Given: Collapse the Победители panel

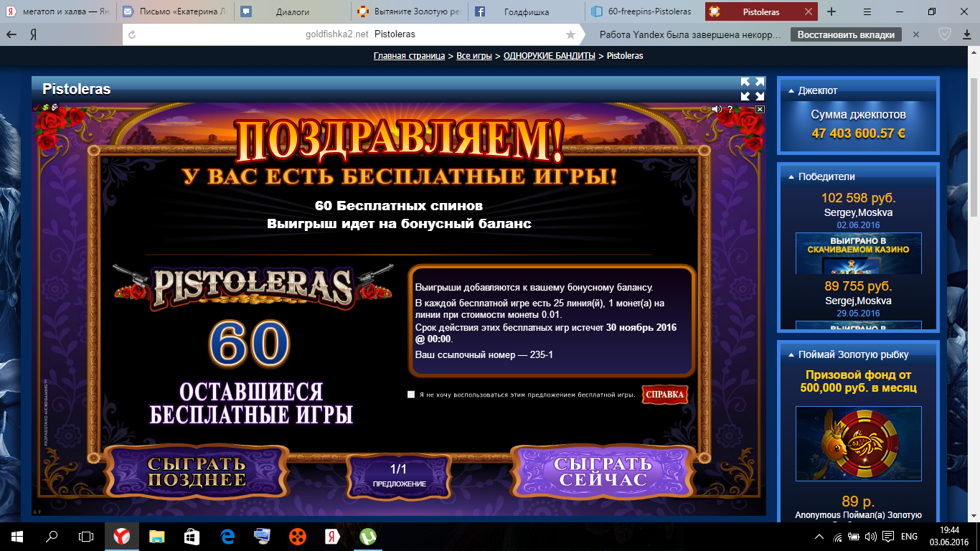Looking at the screenshot, I should [x=791, y=177].
